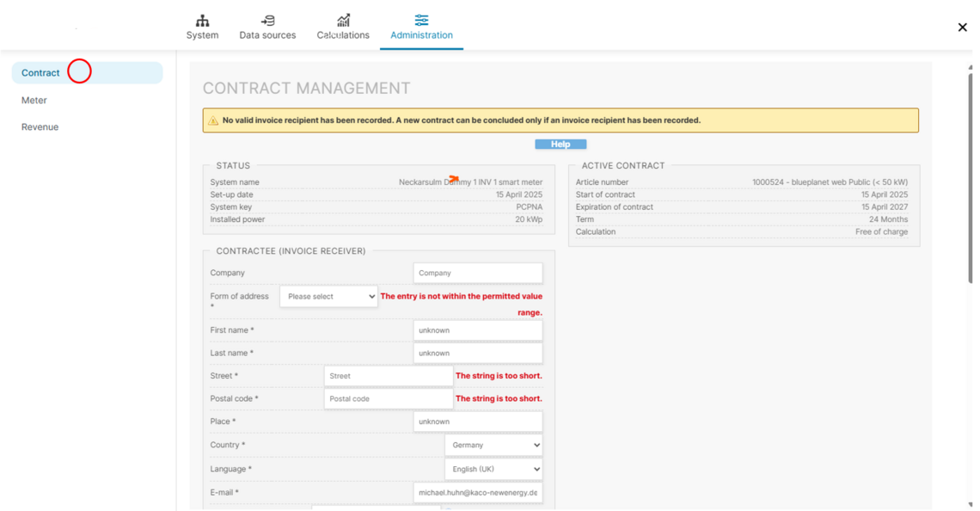Select the Postal code input field
Viewport: 980px width, 511px height.
tap(388, 399)
